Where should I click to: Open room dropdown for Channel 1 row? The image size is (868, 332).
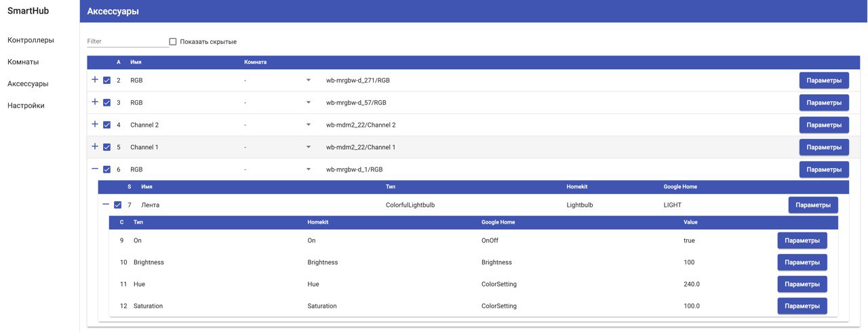pos(309,147)
